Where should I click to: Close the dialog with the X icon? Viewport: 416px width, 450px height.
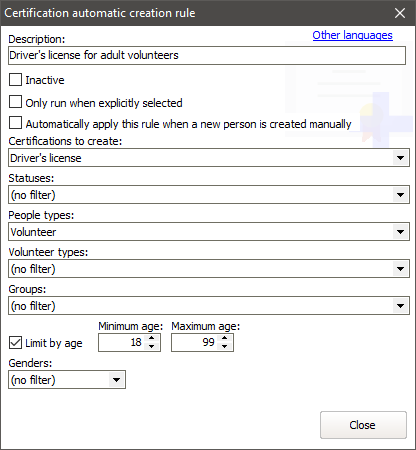tap(400, 13)
